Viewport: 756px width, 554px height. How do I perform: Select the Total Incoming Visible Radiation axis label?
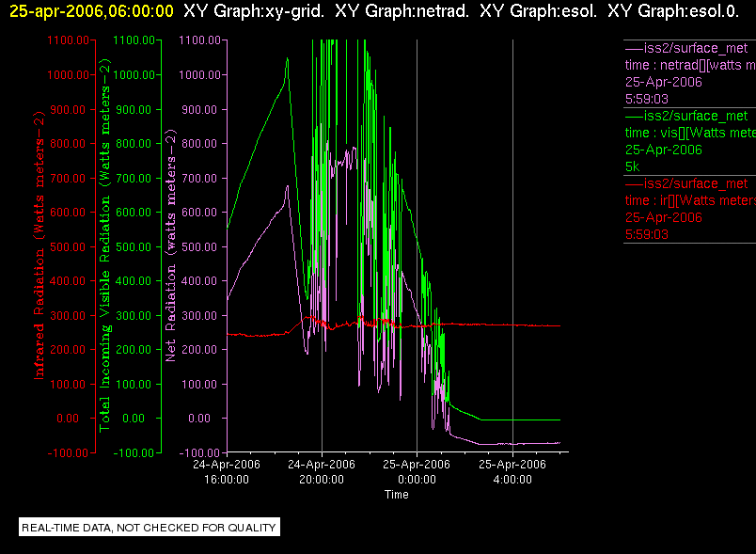pos(105,245)
